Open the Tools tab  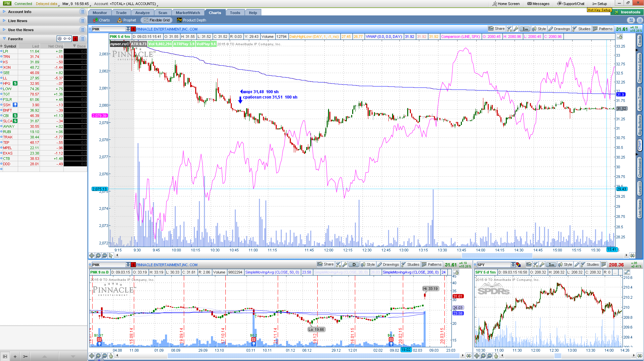click(x=235, y=13)
